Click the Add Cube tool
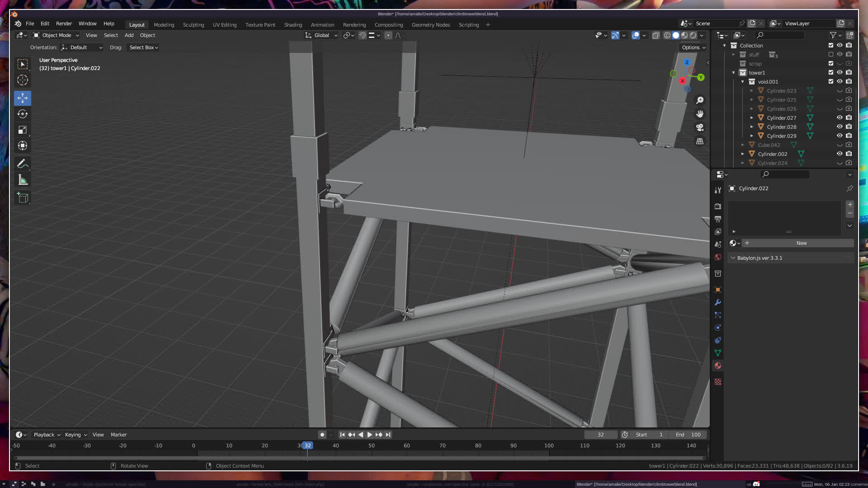Viewport: 868px width, 488px height. coord(23,197)
